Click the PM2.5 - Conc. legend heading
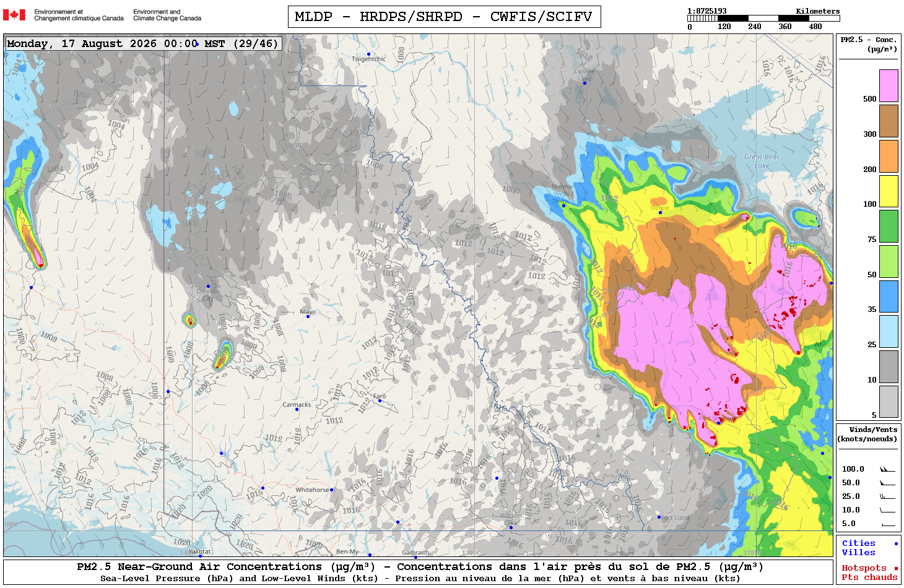 869,44
